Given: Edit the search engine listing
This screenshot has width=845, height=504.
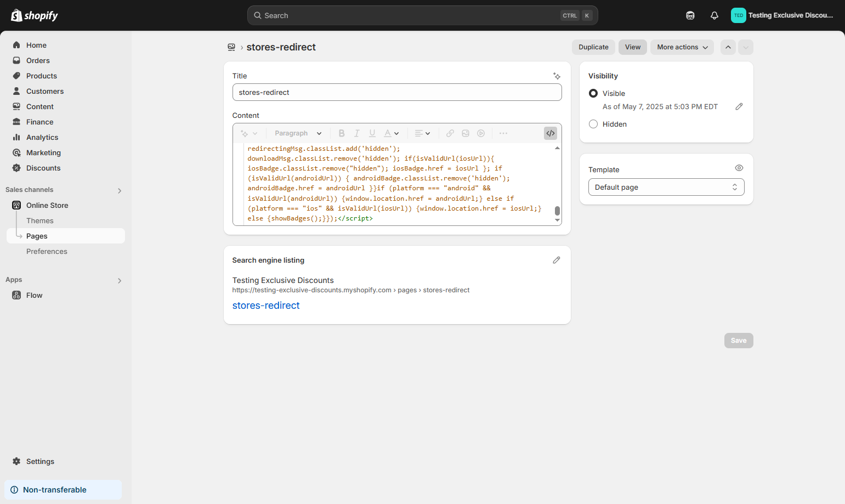Looking at the screenshot, I should click(557, 260).
